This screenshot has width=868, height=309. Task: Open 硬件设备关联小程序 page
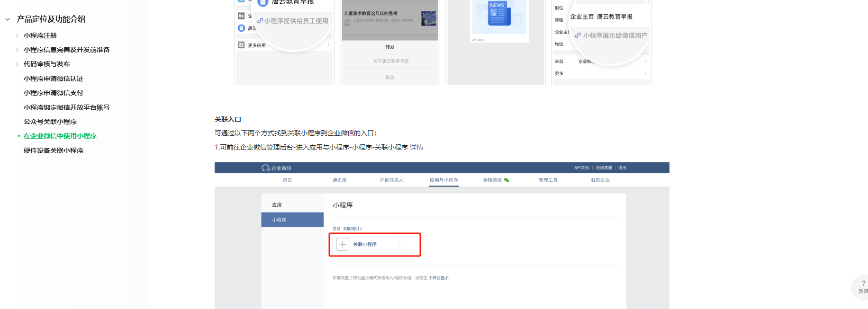(x=54, y=150)
